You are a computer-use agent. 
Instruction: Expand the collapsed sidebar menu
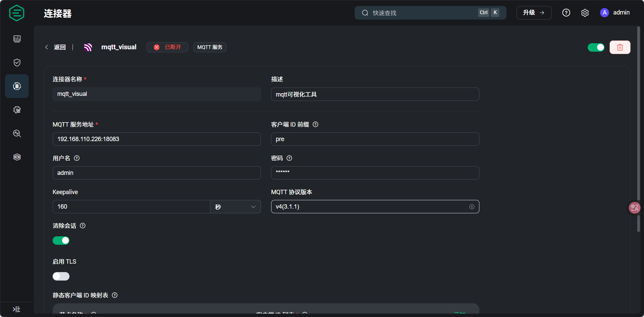tap(16, 309)
